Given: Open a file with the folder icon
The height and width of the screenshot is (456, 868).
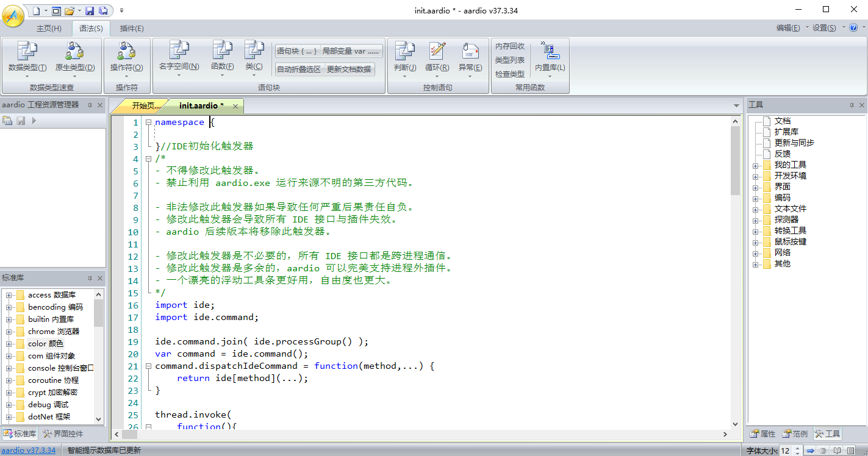Looking at the screenshot, I should pyautogui.click(x=69, y=10).
